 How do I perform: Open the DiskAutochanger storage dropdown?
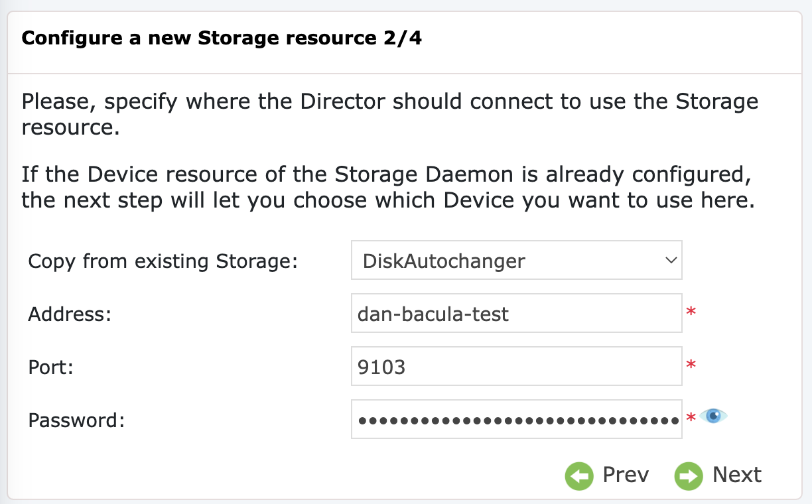pos(517,260)
